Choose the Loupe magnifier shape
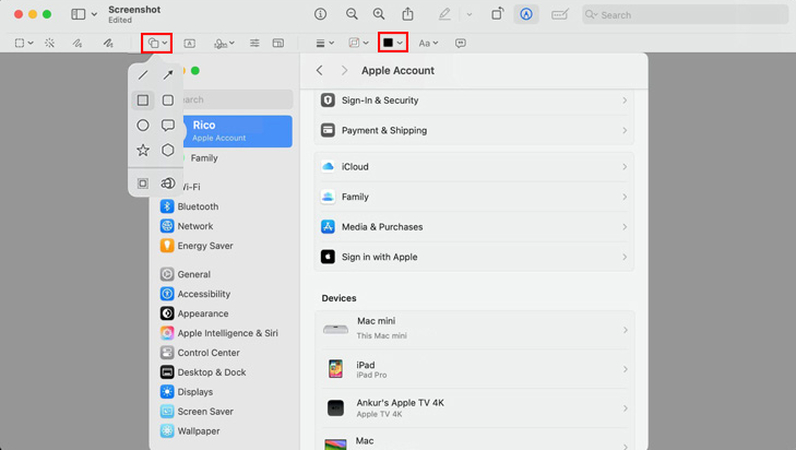 pos(168,183)
